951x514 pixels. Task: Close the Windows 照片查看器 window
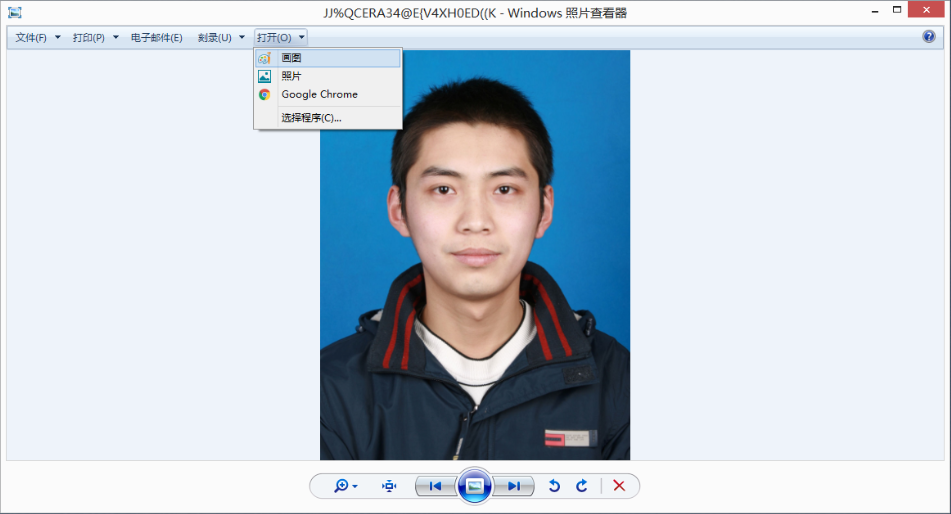[926, 10]
